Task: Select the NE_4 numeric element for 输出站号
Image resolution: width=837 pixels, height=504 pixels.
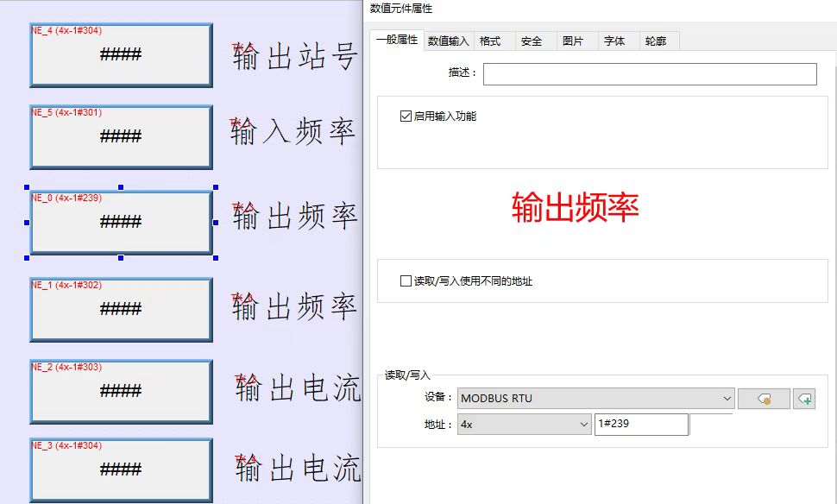Action: pos(120,54)
